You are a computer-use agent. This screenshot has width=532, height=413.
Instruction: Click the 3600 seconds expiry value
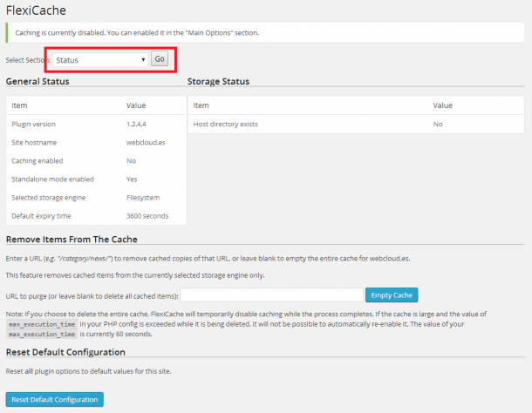(x=147, y=215)
